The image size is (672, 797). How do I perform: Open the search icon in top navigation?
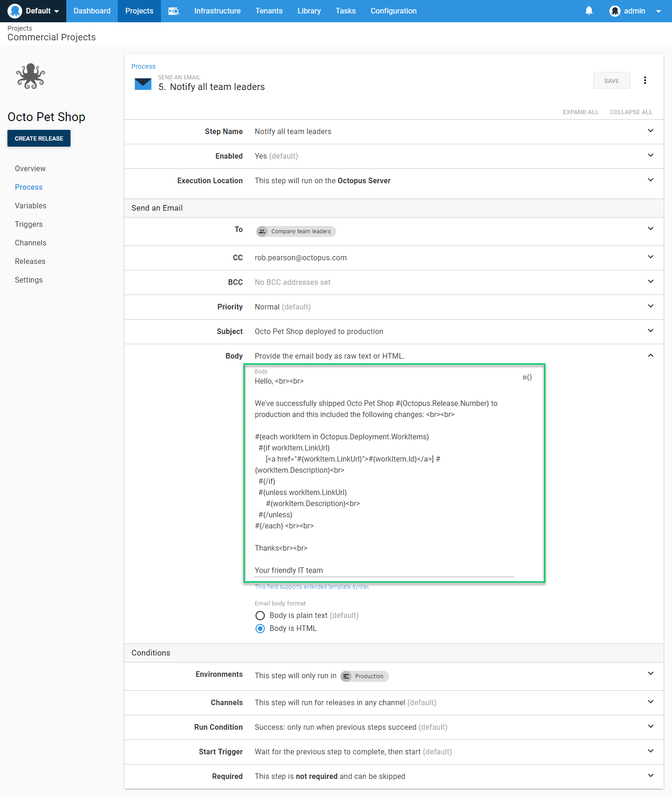[173, 11]
